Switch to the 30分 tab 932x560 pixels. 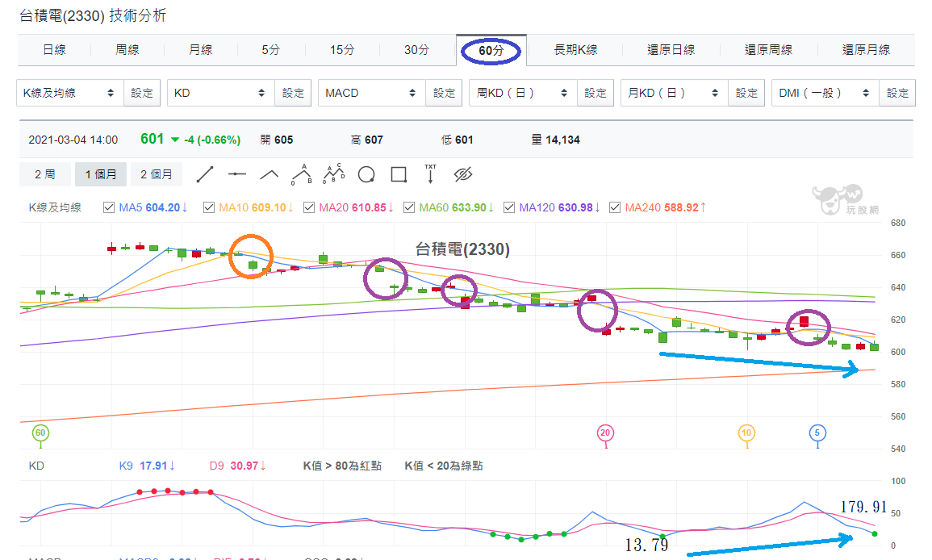416,50
